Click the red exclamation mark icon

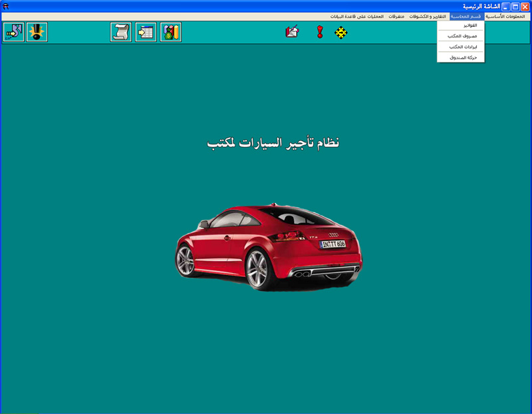(x=320, y=32)
